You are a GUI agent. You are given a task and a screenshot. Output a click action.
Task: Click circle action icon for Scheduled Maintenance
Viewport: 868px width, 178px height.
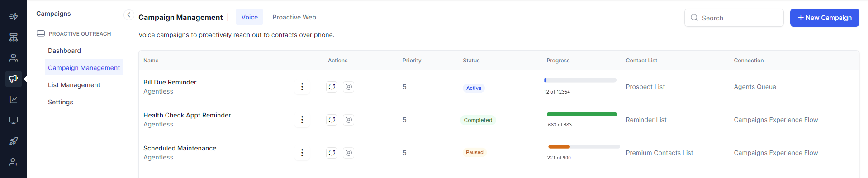(x=349, y=153)
